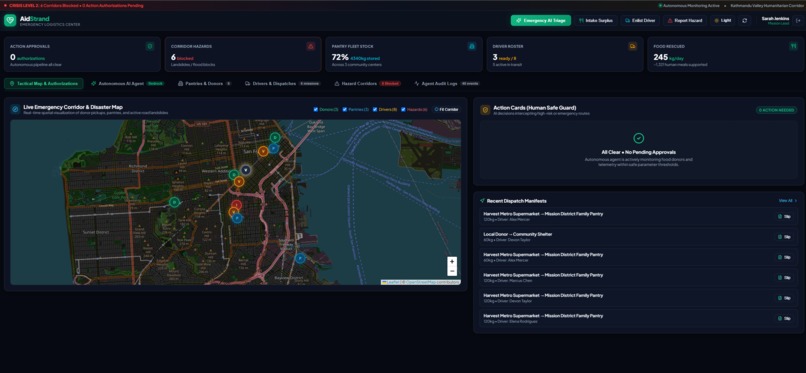806x373 pixels.
Task: Toggle the Hazards layer checkbox
Action: [x=404, y=109]
